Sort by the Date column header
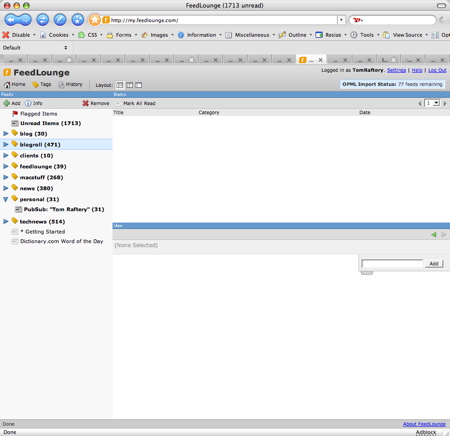Screen dimensions: 450x436 (365, 112)
